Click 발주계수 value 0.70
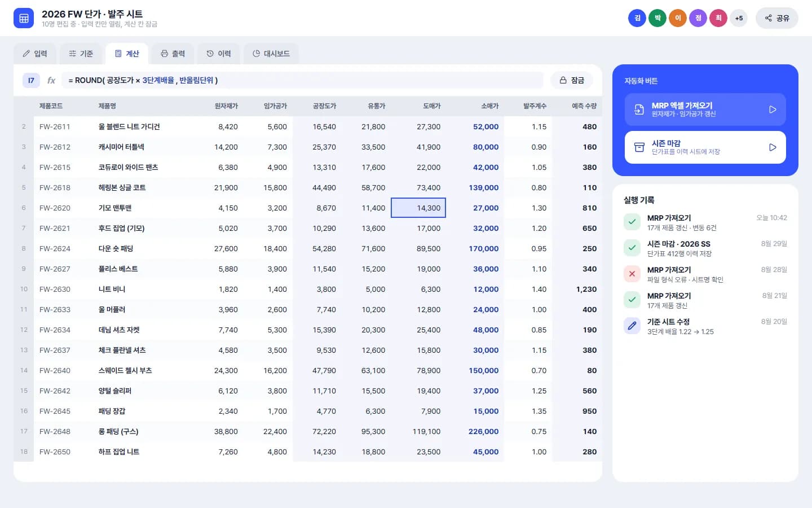This screenshot has height=508, width=812. coord(539,370)
